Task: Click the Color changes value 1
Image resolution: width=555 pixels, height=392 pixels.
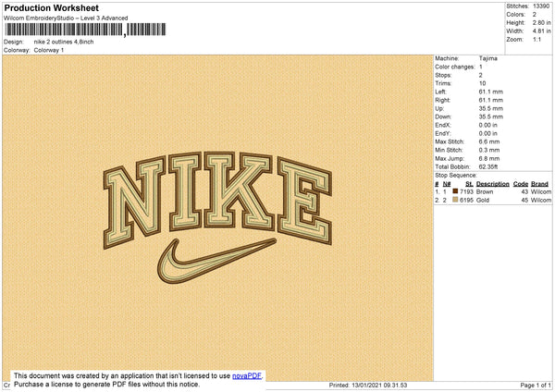Action: pos(481,67)
